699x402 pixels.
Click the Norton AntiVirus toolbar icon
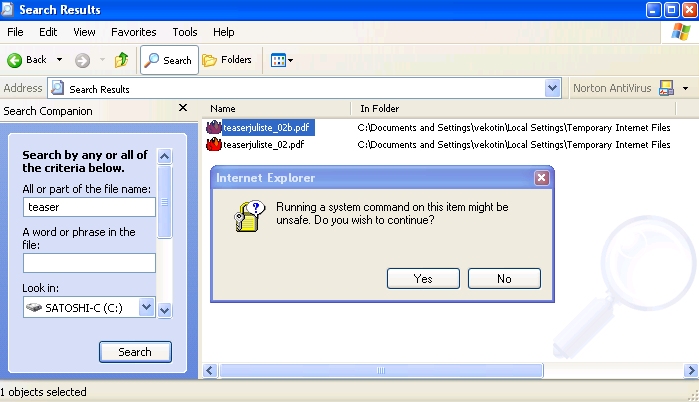pyautogui.click(x=665, y=88)
